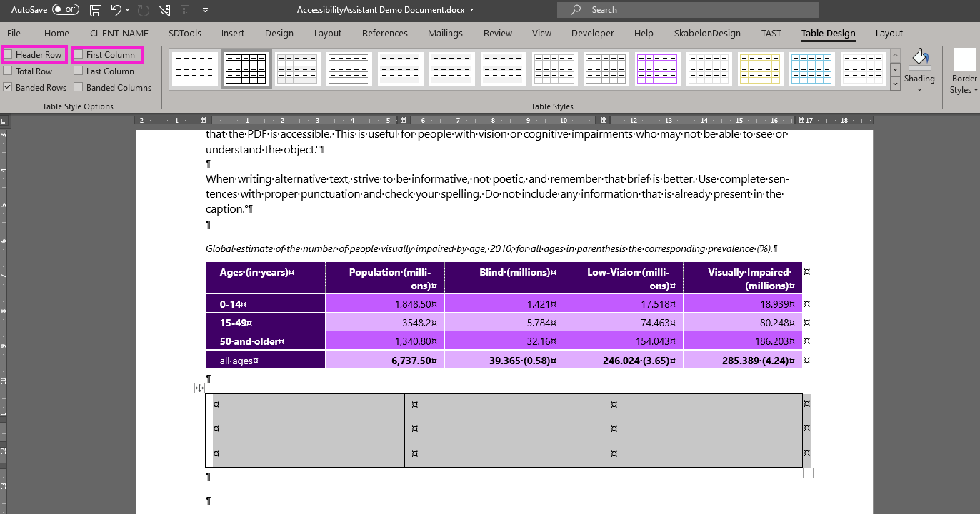Screen dimensions: 980x514
Task: Select the CLIENT NAME tab
Action: [119, 33]
